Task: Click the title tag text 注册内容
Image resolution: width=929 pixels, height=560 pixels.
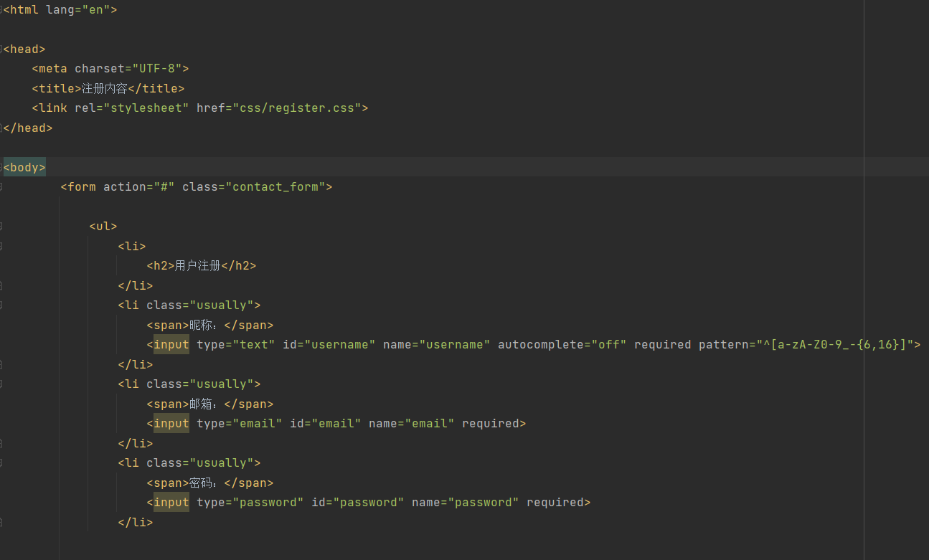Action: coord(104,89)
